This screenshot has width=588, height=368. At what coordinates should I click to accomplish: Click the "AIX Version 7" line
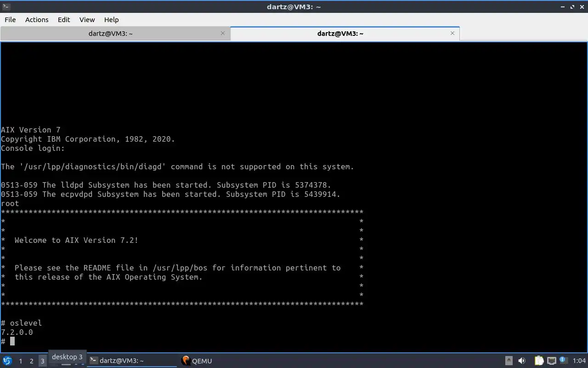[x=31, y=130]
